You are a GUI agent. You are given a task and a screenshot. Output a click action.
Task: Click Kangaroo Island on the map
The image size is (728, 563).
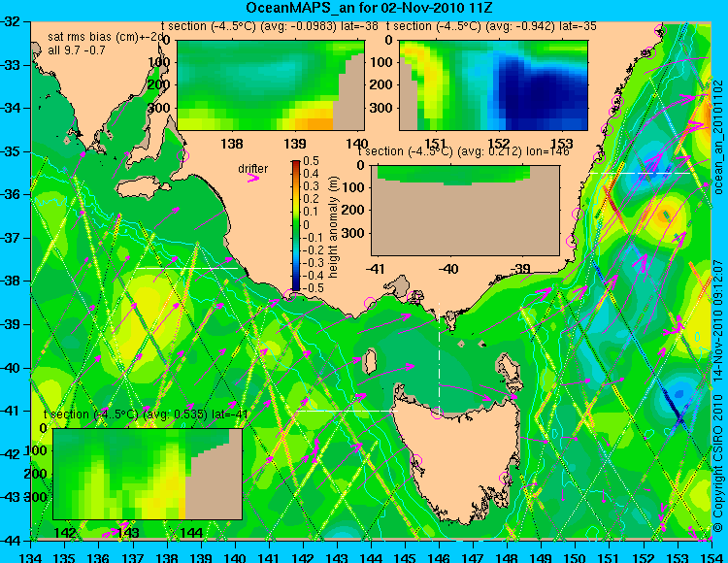(143, 188)
